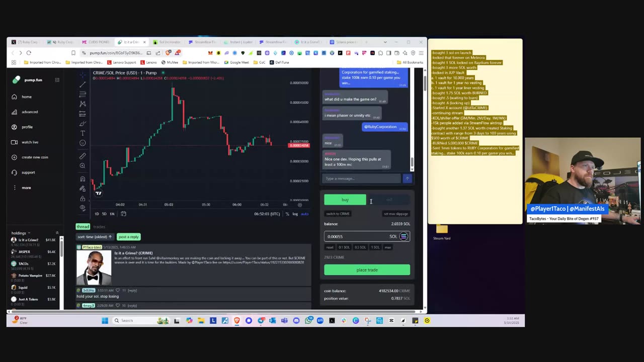
Task: Select the crosshair cursor chart tool
Action: (83, 75)
